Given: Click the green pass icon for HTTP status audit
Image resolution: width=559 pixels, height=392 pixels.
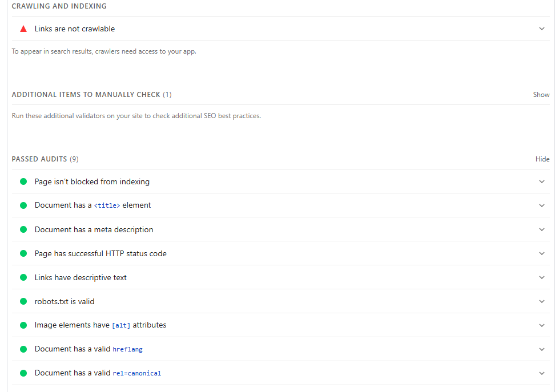Looking at the screenshot, I should pos(23,253).
